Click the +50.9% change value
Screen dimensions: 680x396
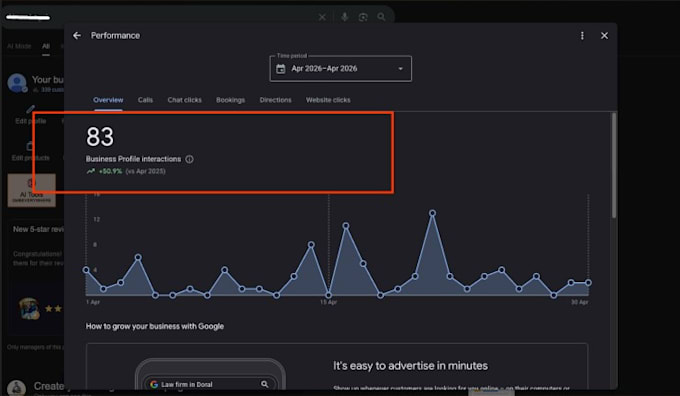pos(110,171)
